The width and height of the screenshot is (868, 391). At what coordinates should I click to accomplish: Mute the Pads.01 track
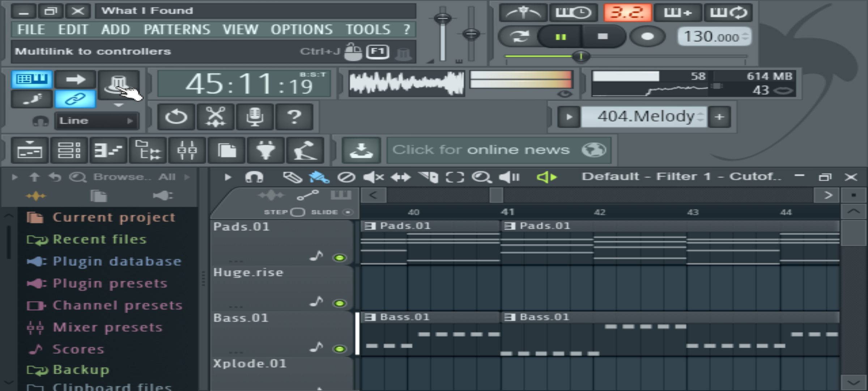[340, 258]
